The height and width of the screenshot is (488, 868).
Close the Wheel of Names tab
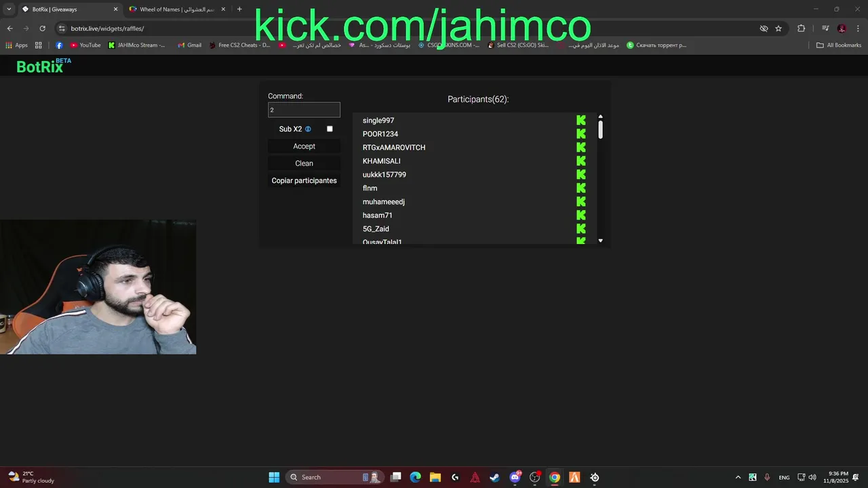pyautogui.click(x=223, y=9)
